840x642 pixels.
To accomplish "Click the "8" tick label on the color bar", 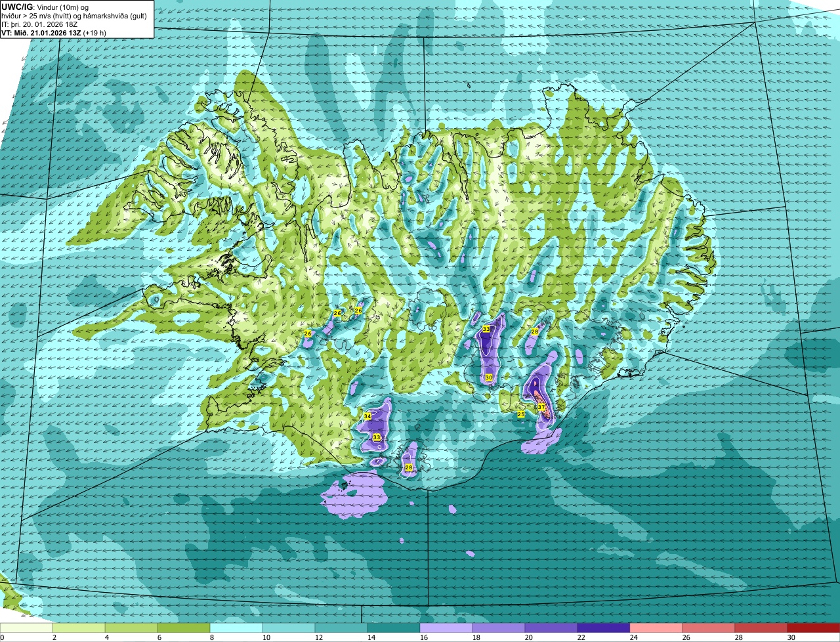I will click(x=211, y=637).
